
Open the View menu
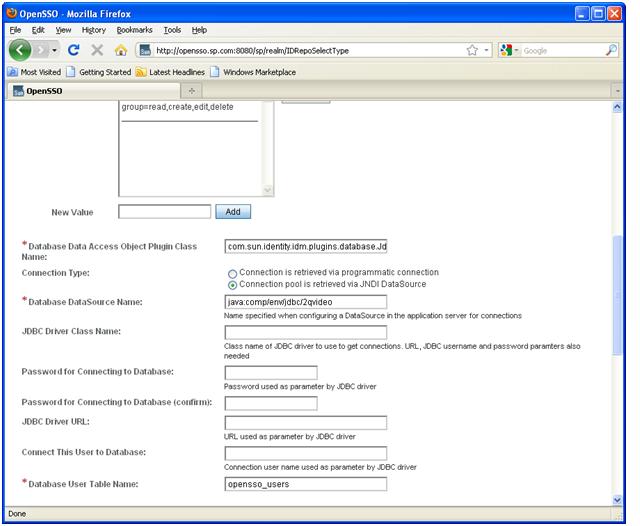click(63, 30)
